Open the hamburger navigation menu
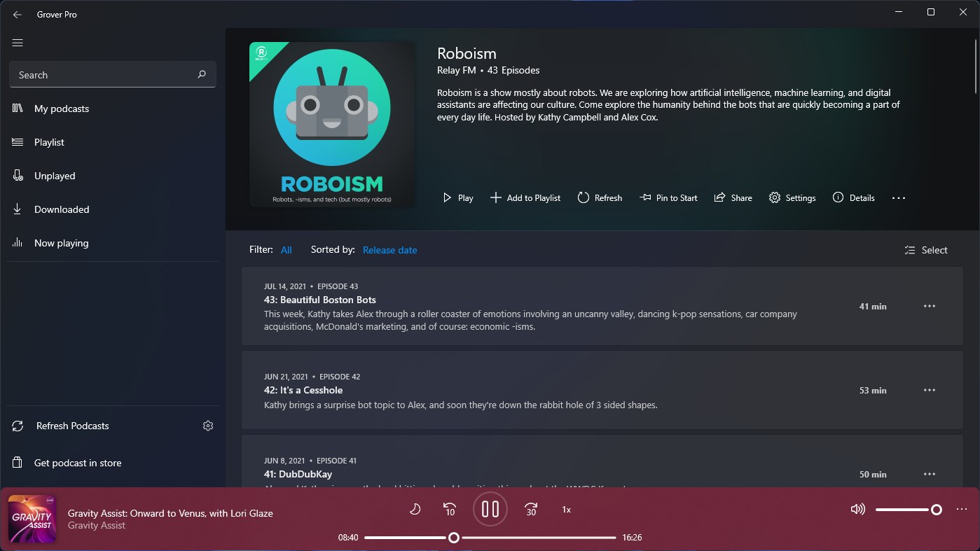The image size is (980, 551). 17,43
